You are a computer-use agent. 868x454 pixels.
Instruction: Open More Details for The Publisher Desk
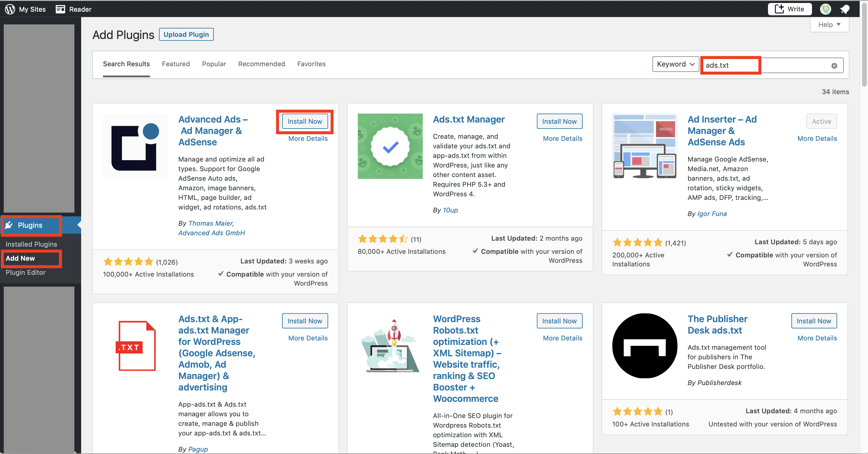[817, 338]
